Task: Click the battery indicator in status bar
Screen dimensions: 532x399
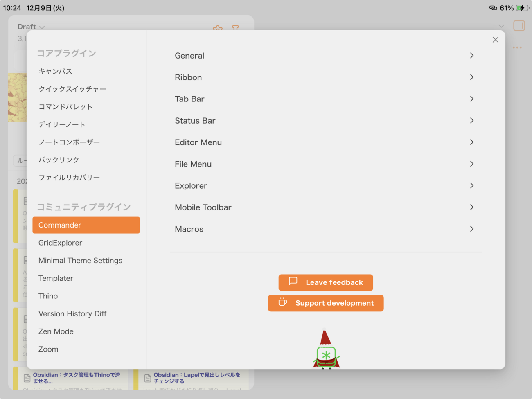Action: click(523, 8)
